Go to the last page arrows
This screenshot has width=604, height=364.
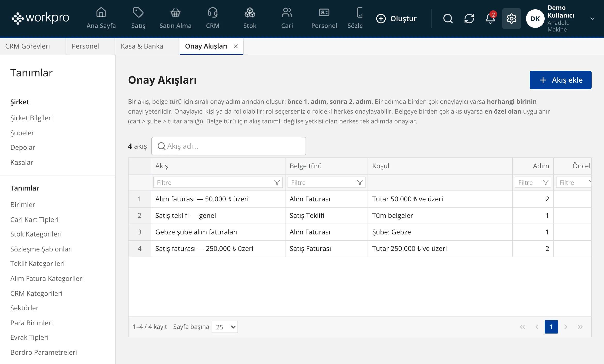[580, 327]
